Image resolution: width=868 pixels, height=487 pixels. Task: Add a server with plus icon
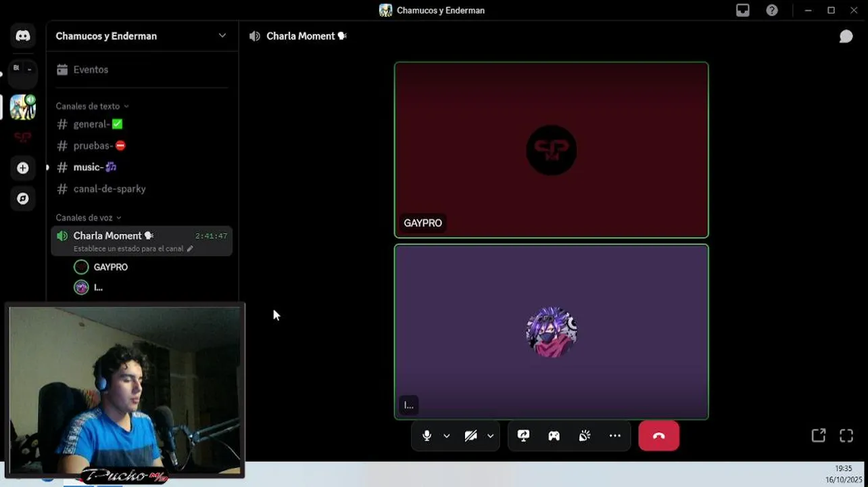point(23,168)
